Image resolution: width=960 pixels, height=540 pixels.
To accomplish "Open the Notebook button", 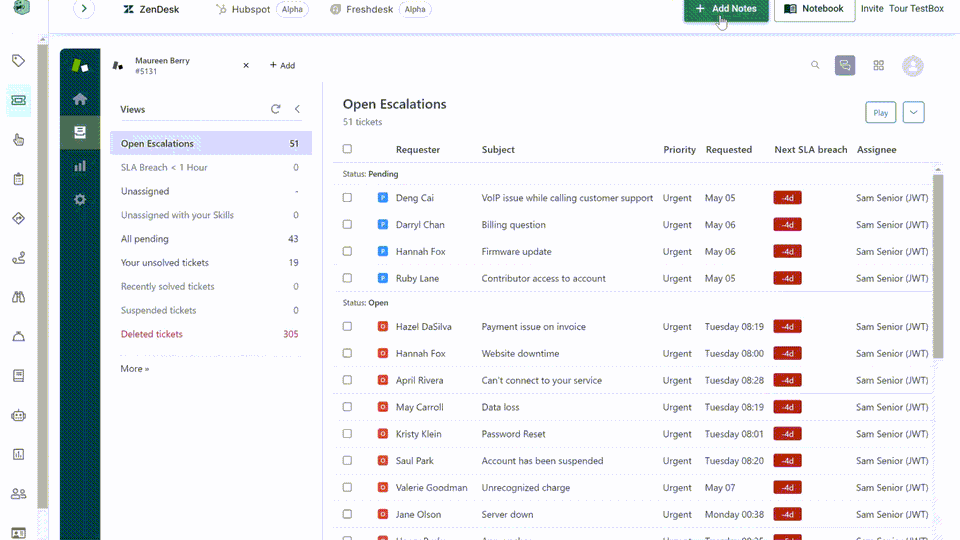I will coord(814,9).
